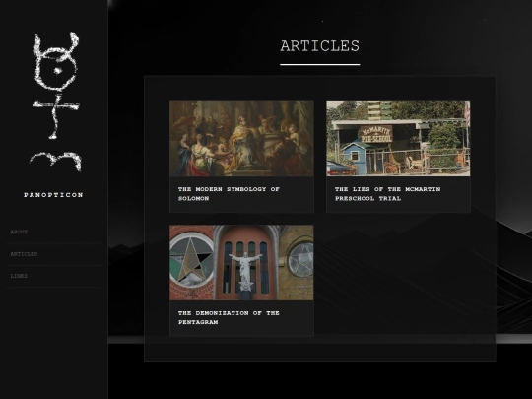Click the PANOPTICON site title
Viewport: 532px width, 399px height.
(x=53, y=195)
